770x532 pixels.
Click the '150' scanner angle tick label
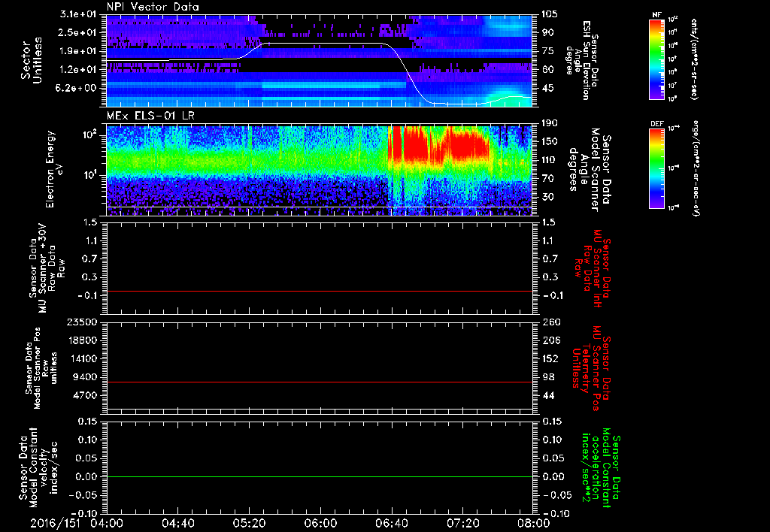tap(550, 142)
